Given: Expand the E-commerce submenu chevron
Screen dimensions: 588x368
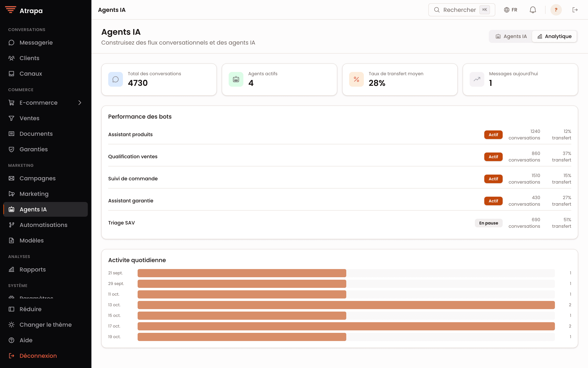Looking at the screenshot, I should click(80, 103).
